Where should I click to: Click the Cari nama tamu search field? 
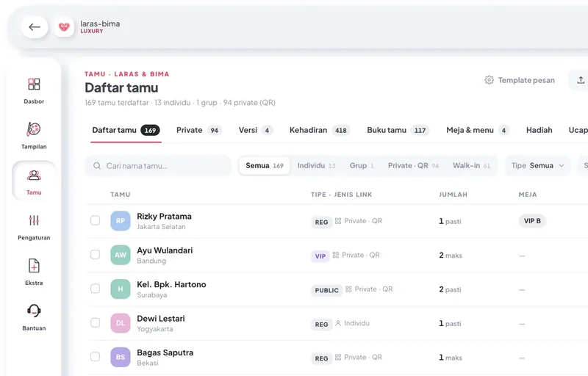[158, 165]
